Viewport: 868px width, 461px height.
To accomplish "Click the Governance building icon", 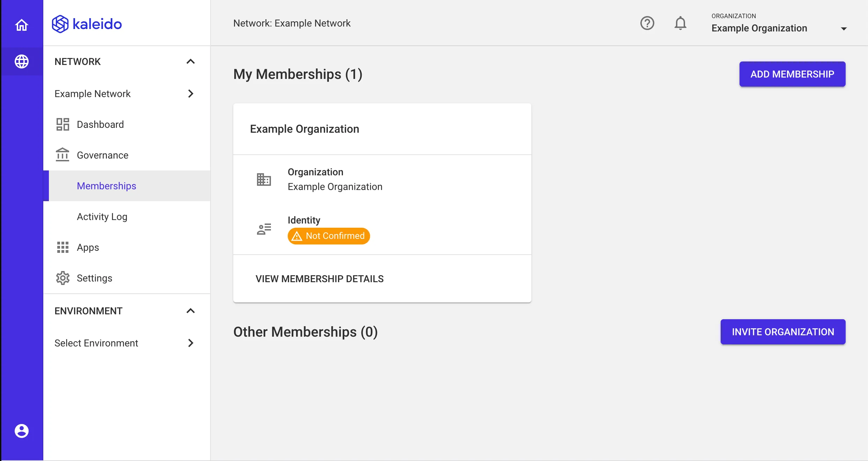I will [62, 155].
